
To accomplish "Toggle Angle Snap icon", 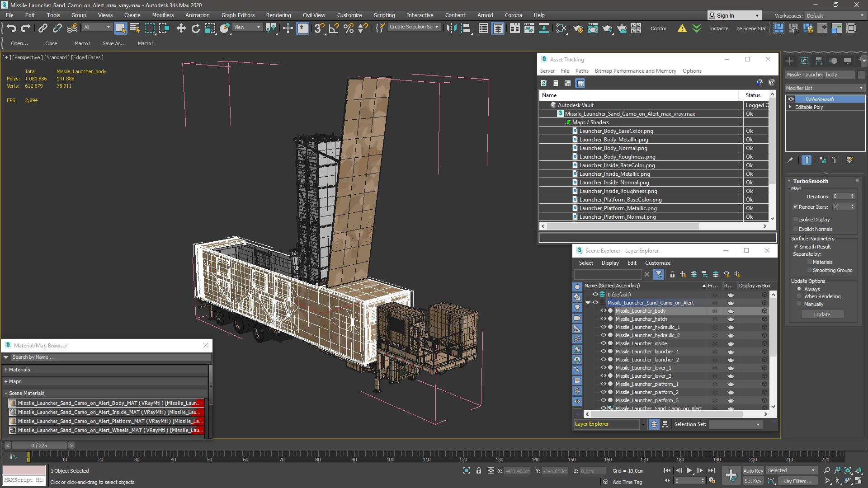I will coord(334,28).
